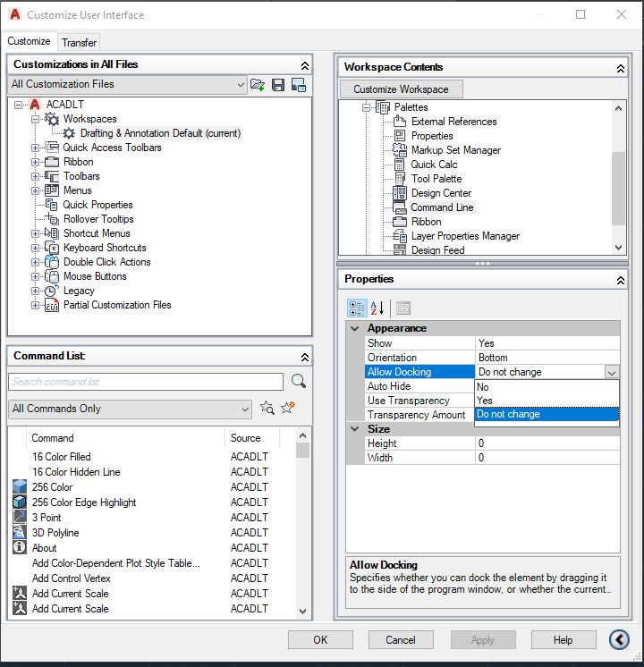Collapse the Appearance property category

[354, 328]
